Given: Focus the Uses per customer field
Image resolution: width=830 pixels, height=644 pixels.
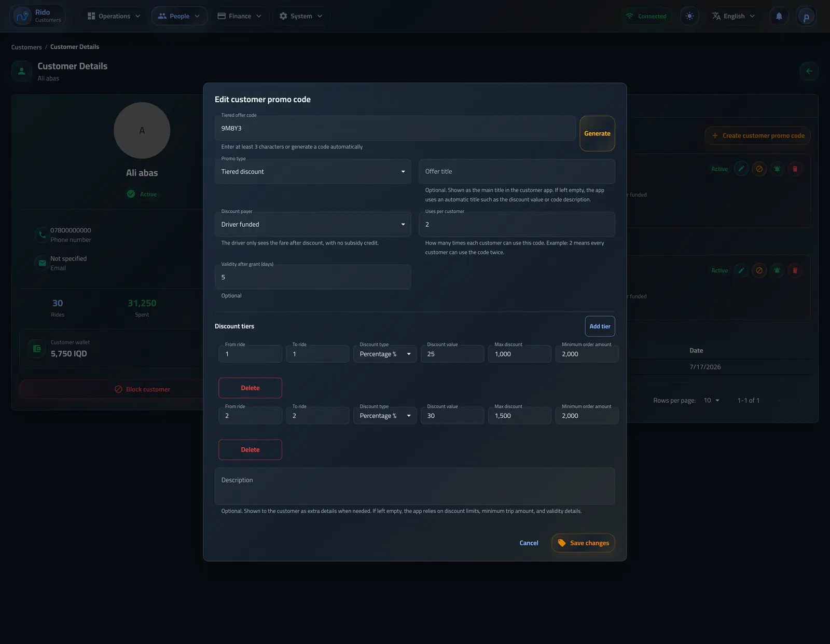Looking at the screenshot, I should (x=517, y=224).
